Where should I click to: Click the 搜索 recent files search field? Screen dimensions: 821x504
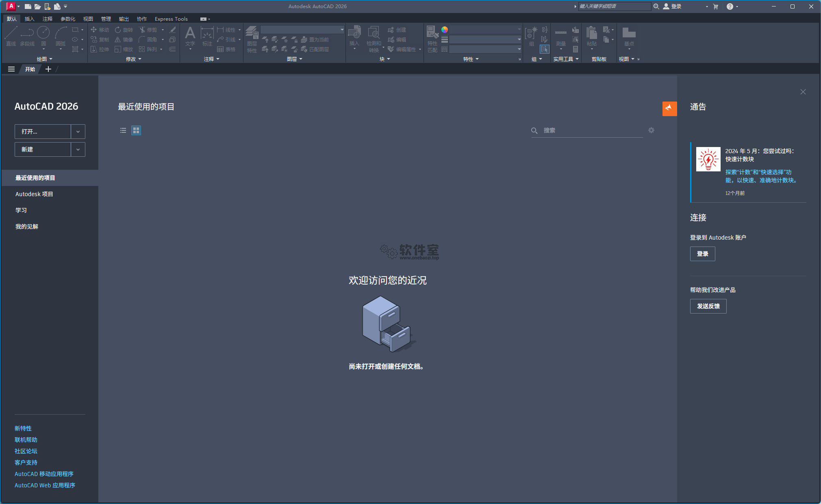point(587,130)
